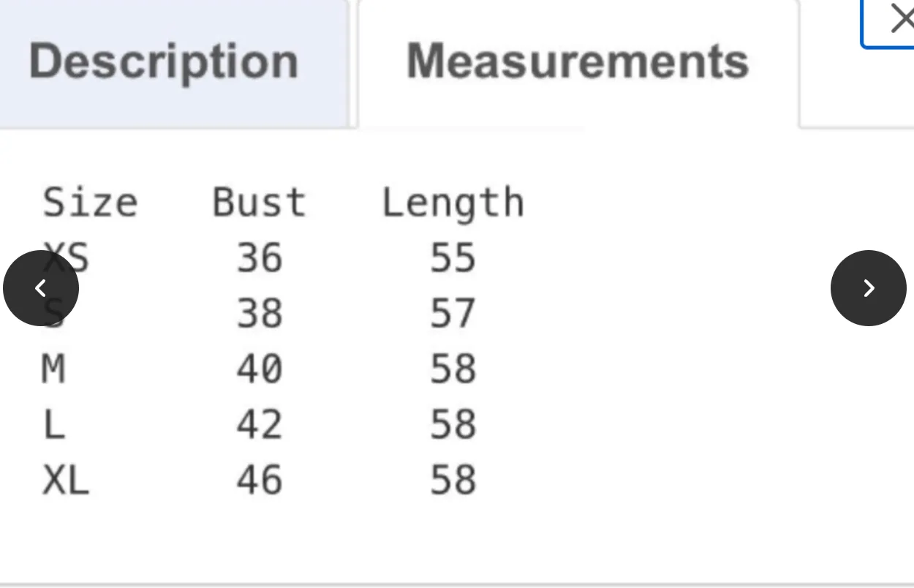This screenshot has width=914, height=588.
Task: Select bust value 46 for size XL
Action: [x=260, y=480]
